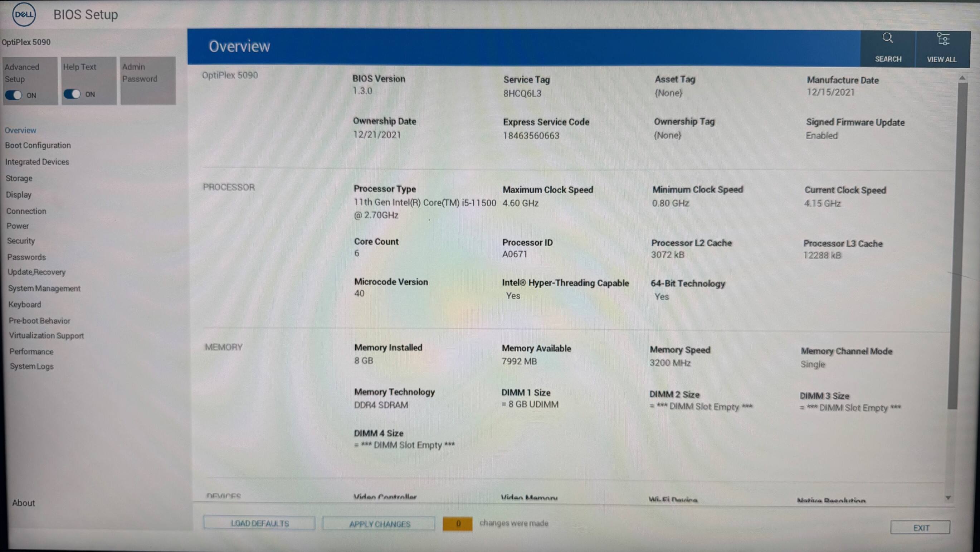The height and width of the screenshot is (552, 980).
Task: Open System Management section
Action: click(x=44, y=288)
